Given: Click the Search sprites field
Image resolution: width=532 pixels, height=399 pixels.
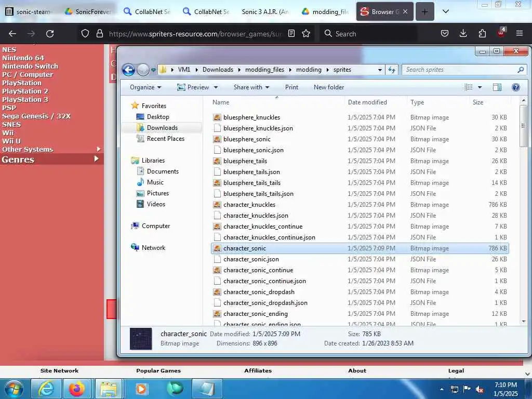Looking at the screenshot, I should [464, 70].
